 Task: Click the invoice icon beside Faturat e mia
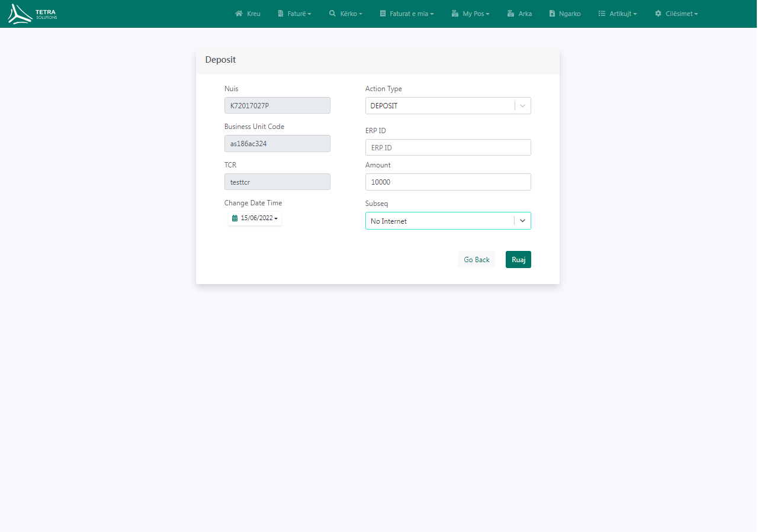pyautogui.click(x=383, y=14)
